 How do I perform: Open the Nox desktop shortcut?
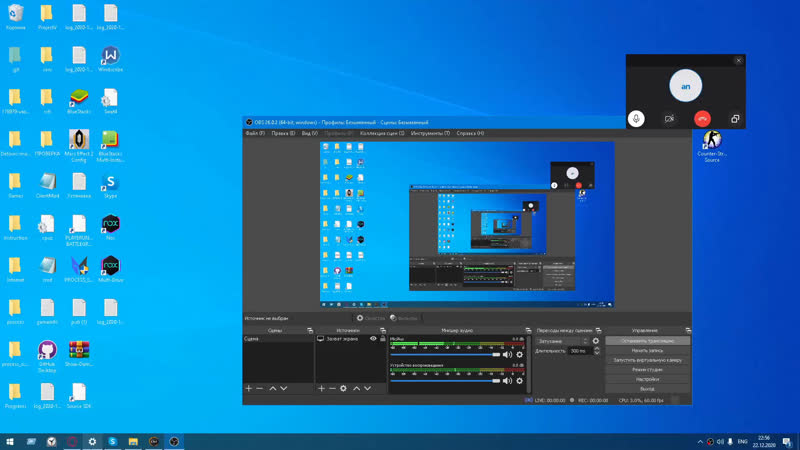(110, 228)
